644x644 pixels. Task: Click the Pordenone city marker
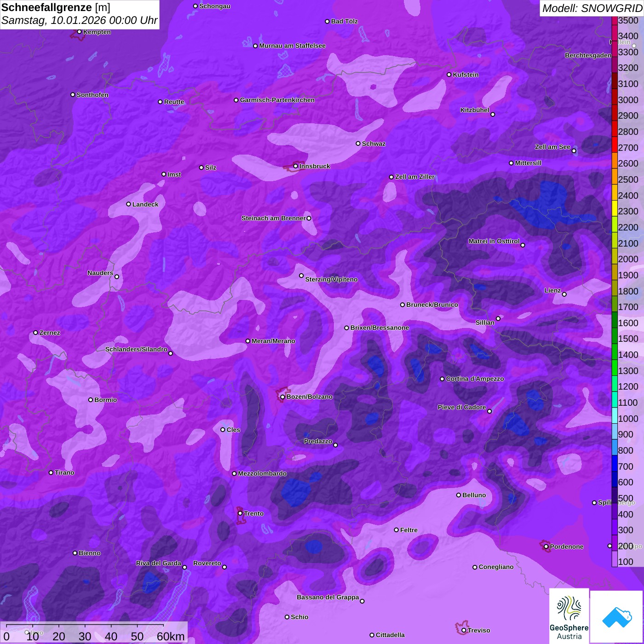546,546
